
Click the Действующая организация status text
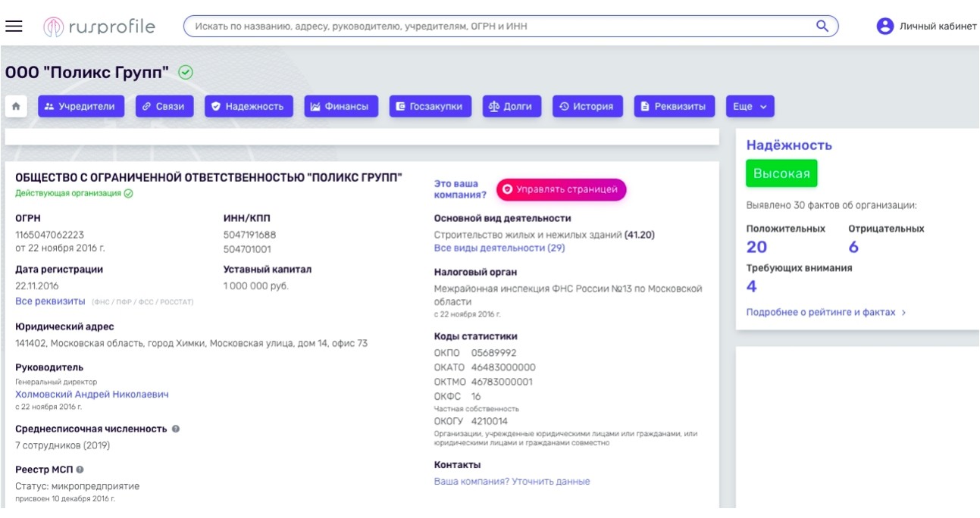[68, 193]
